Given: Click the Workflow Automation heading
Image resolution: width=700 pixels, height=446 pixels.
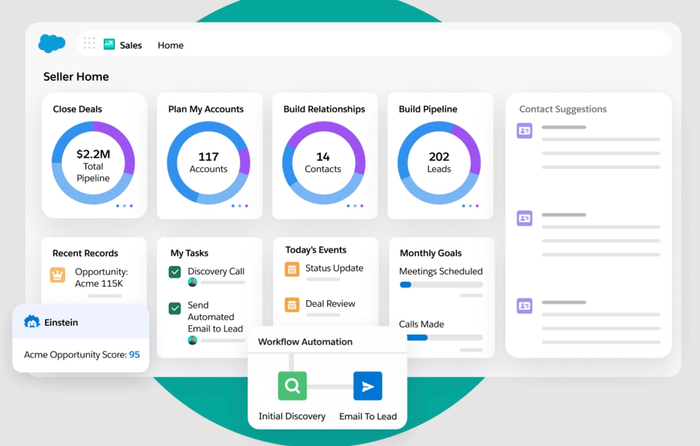Looking at the screenshot, I should click(305, 342).
